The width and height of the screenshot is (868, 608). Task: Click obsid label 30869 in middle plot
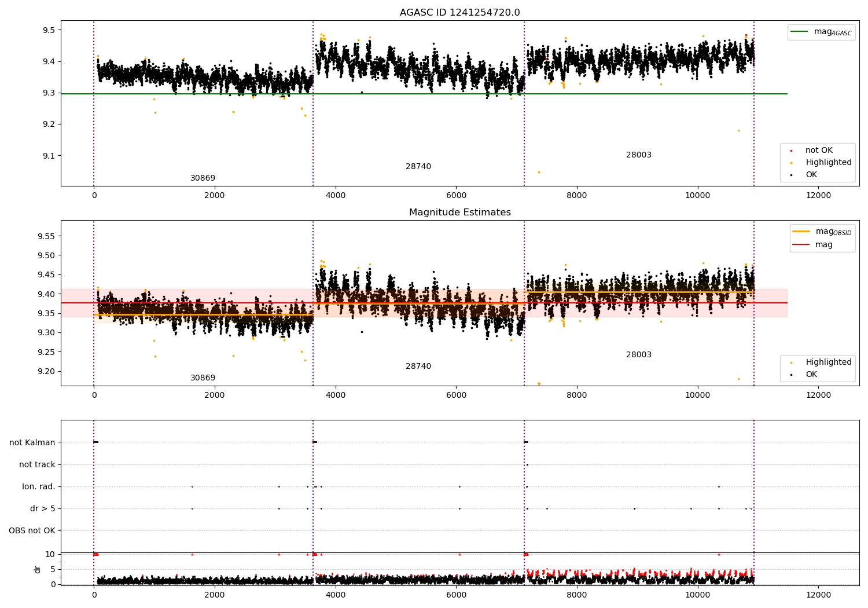click(203, 378)
